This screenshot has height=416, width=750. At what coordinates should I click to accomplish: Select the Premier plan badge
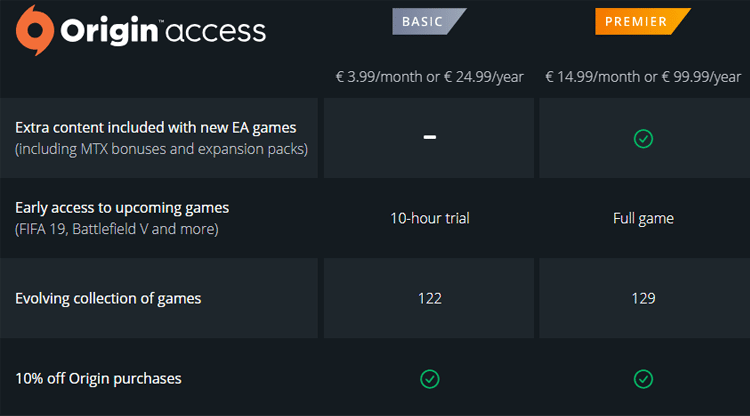pyautogui.click(x=642, y=22)
